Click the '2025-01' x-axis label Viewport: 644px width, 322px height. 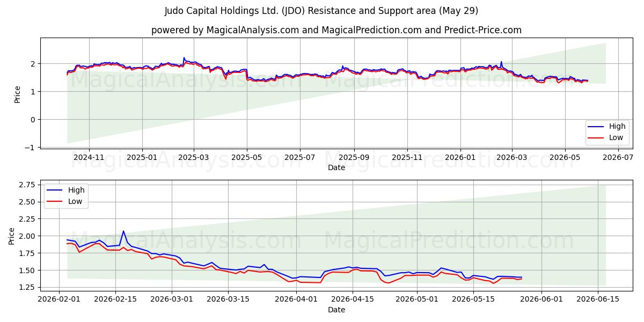(142, 157)
